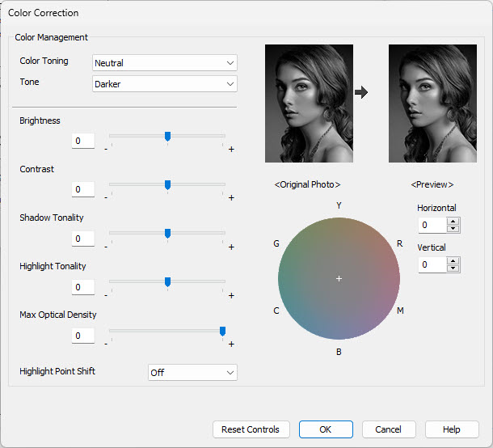Click the Preview photo thumbnail
493x448 pixels.
coord(432,104)
